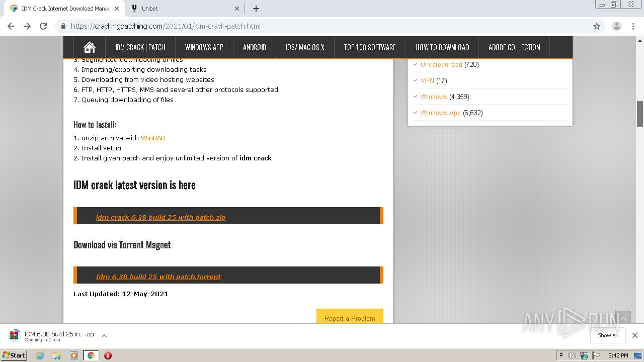Click the address bar URL

(166, 26)
